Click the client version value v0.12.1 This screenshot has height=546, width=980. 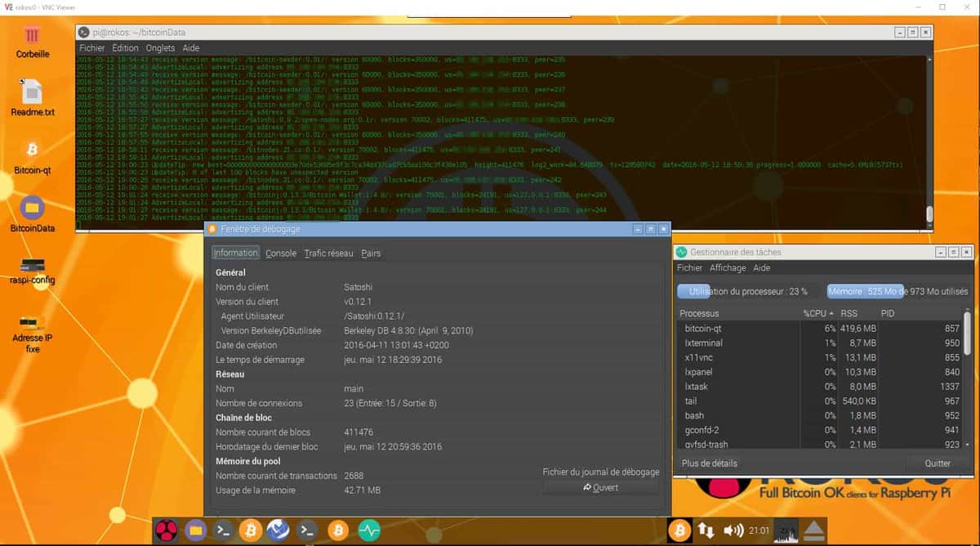[359, 302]
